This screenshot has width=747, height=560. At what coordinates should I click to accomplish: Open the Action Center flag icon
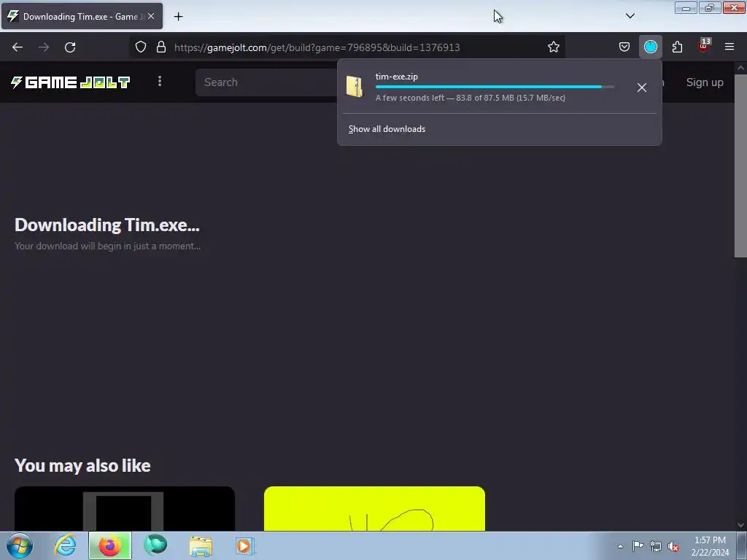tap(638, 546)
